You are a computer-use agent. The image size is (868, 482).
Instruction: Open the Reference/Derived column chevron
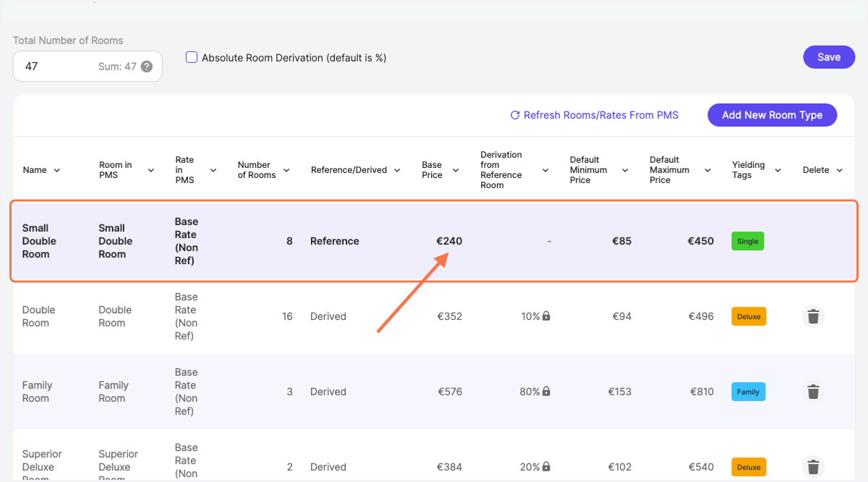coord(396,170)
